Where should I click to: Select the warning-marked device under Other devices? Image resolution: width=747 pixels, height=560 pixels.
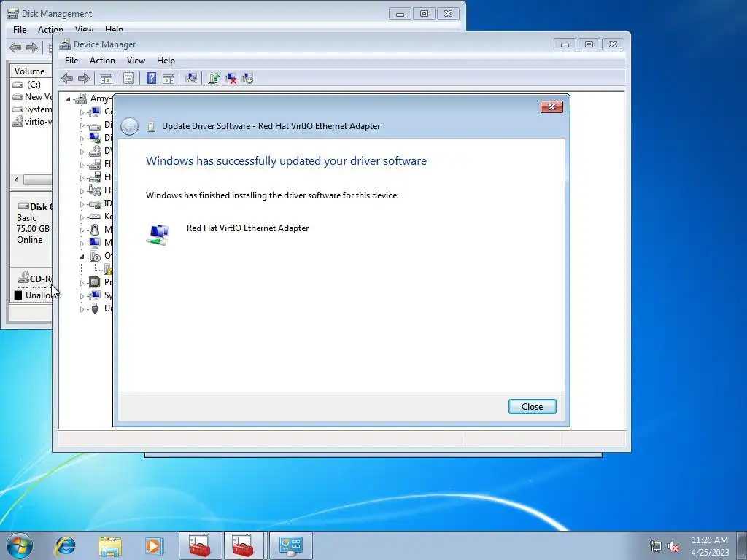tap(108, 270)
